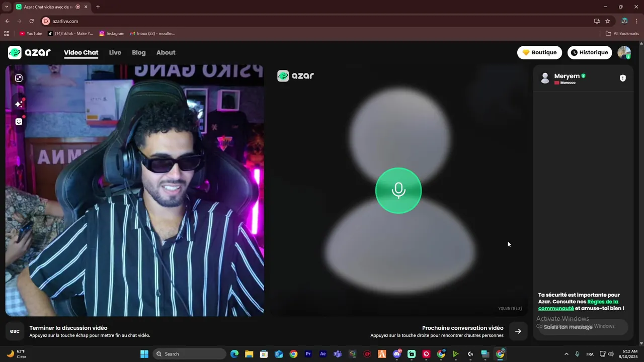Open the Blog menu item

pyautogui.click(x=139, y=52)
